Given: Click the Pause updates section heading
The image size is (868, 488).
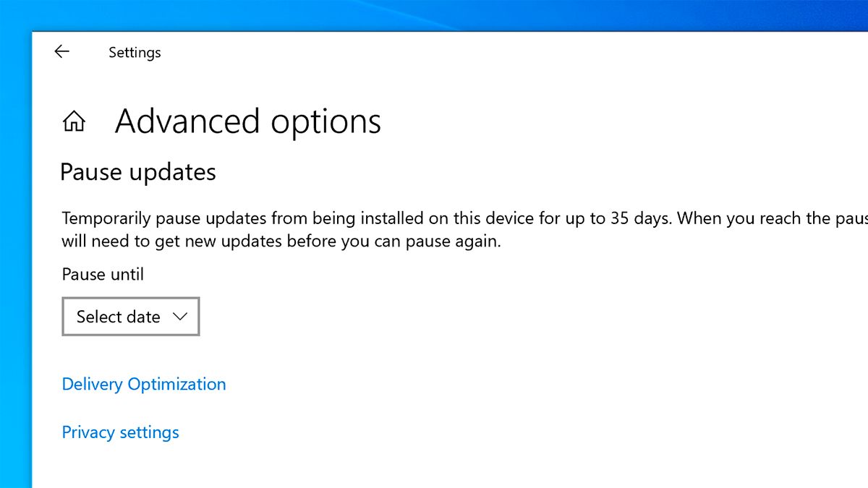Looking at the screenshot, I should (x=138, y=173).
